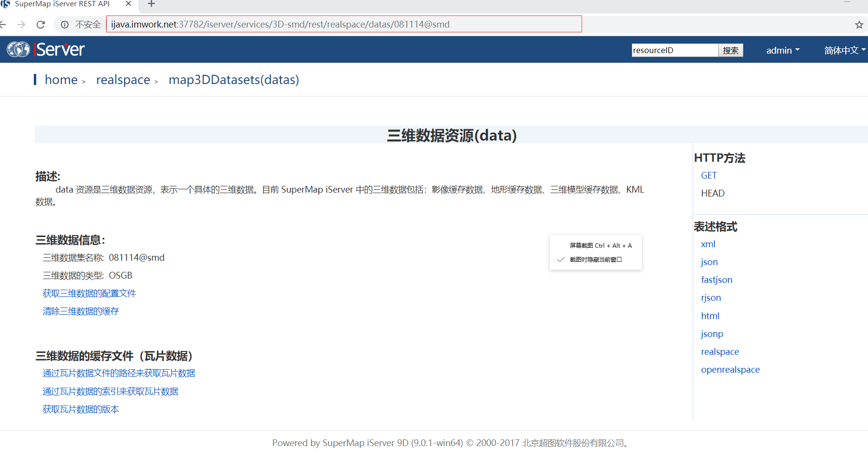This screenshot has height=463, width=868.
Task: Navigate to home in the breadcrumb
Action: pos(61,80)
